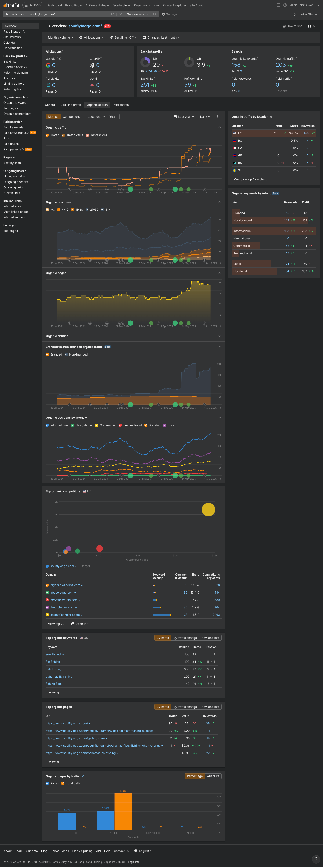This screenshot has width=323, height=868.
Task: Open Site Audit in top menu
Action: click(196, 5)
